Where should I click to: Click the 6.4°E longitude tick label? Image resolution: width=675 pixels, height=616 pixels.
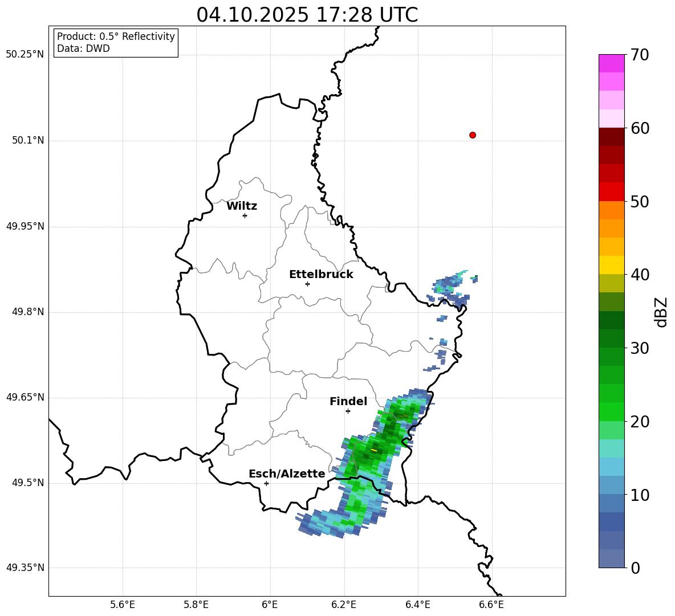(x=417, y=605)
